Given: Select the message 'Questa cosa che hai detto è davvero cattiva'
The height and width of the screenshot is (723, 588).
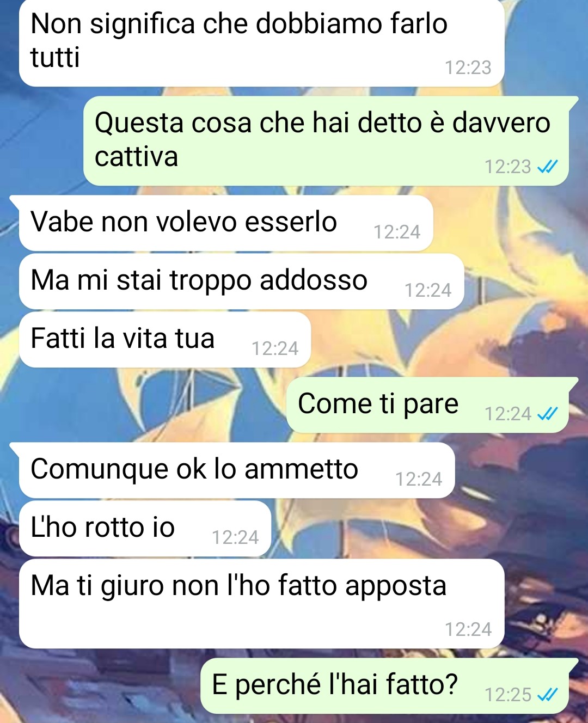Looking at the screenshot, I should 326,140.
